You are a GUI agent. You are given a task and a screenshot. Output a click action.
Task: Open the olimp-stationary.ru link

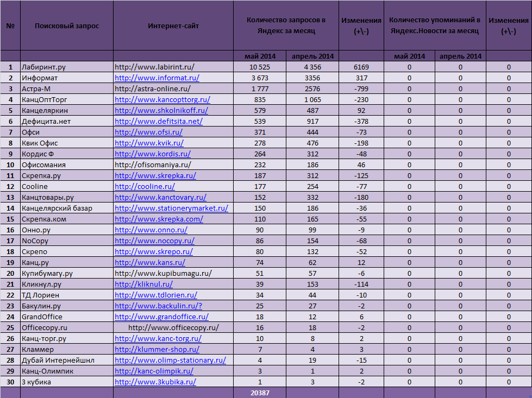(x=170, y=360)
